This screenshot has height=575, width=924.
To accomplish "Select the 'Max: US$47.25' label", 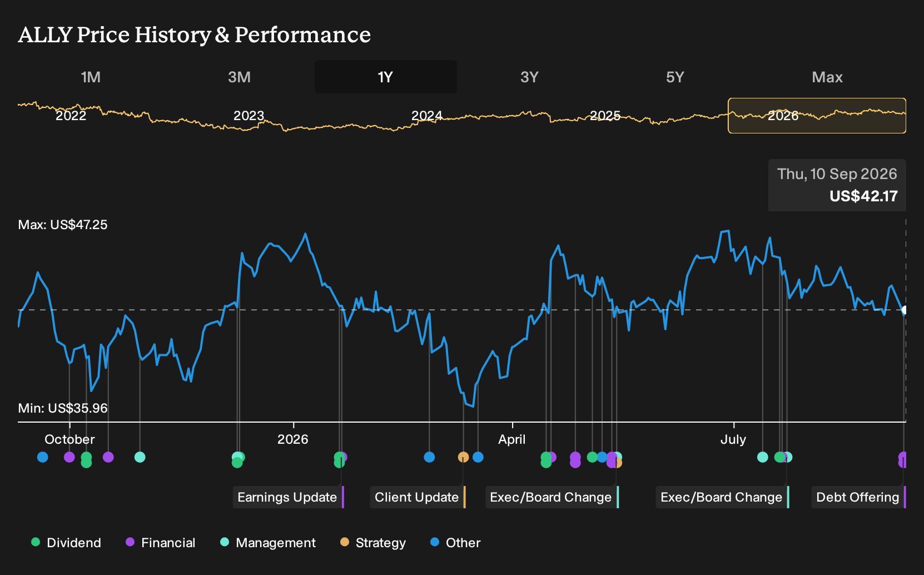I will tap(63, 225).
